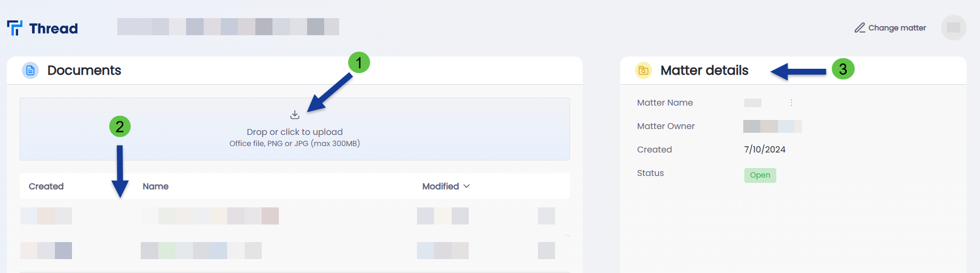The image size is (980, 273).
Task: Open the user avatar in top-right corner
Action: 954,28
